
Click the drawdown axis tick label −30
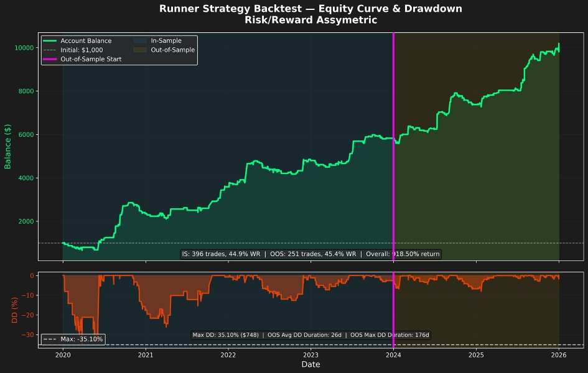tap(27, 335)
